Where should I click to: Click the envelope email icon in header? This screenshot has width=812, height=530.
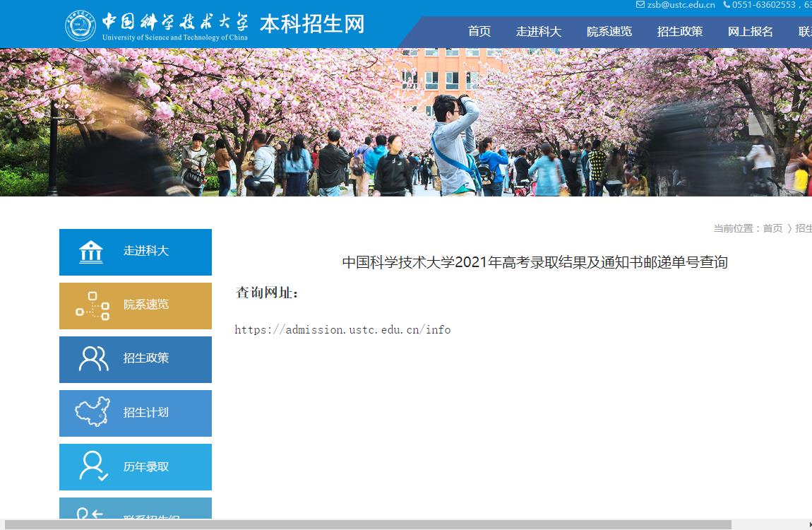pyautogui.click(x=640, y=5)
